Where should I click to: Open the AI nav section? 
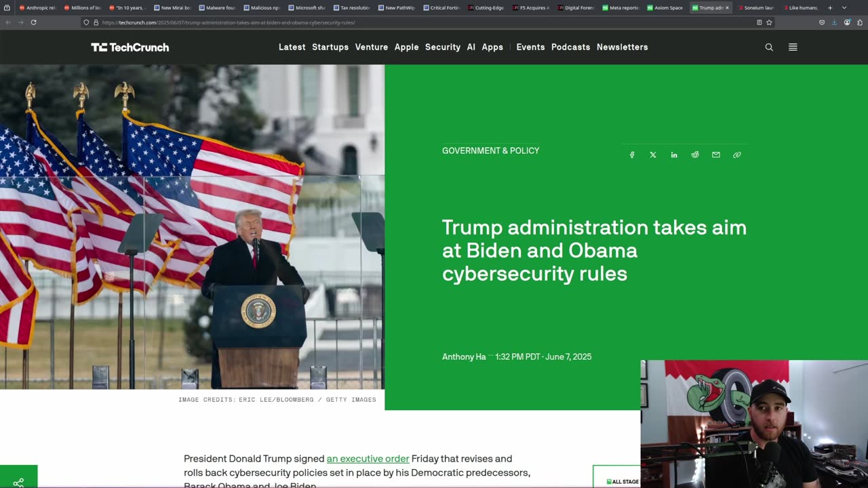[471, 47]
